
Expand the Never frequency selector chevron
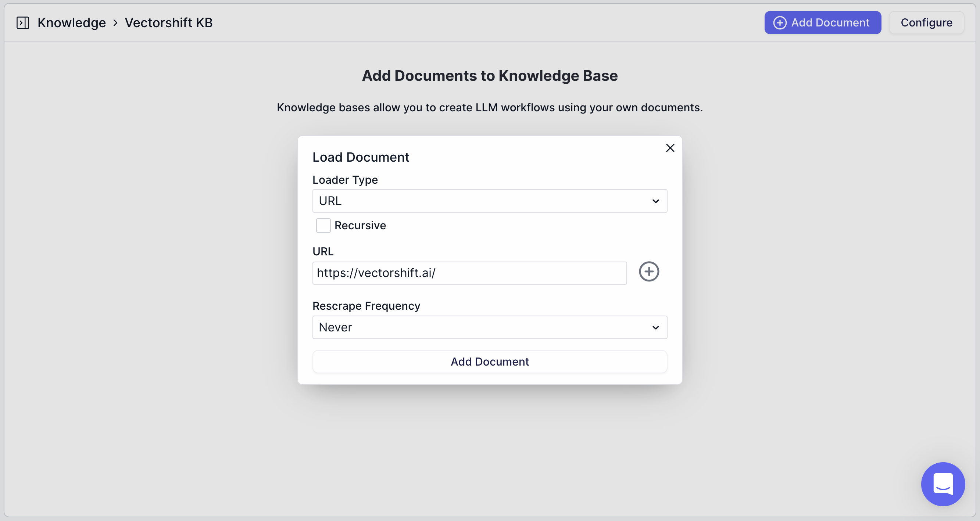[655, 327]
